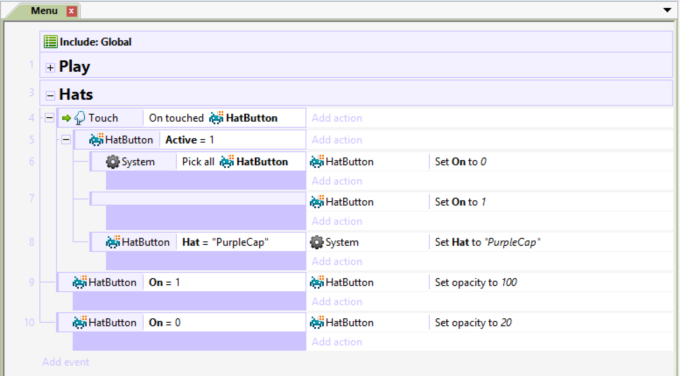Click the green arrow trigger icon on Touch event
The width and height of the screenshot is (680, 376).
click(x=66, y=118)
